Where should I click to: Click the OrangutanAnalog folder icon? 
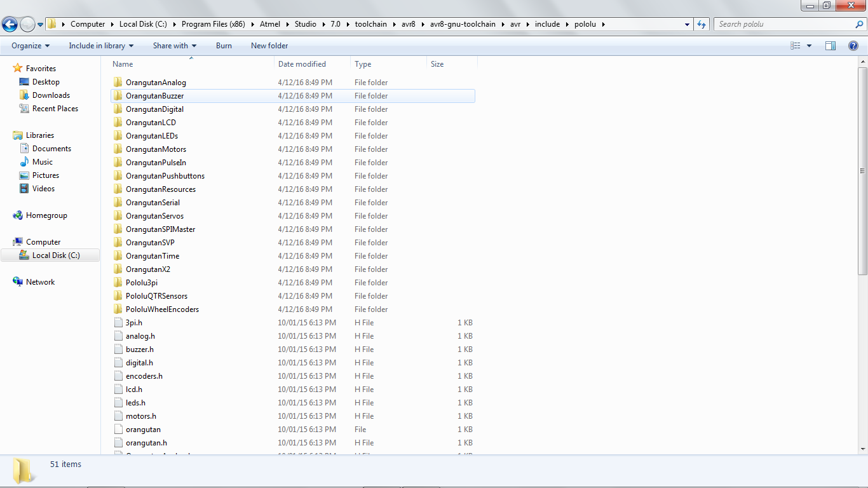(x=118, y=83)
